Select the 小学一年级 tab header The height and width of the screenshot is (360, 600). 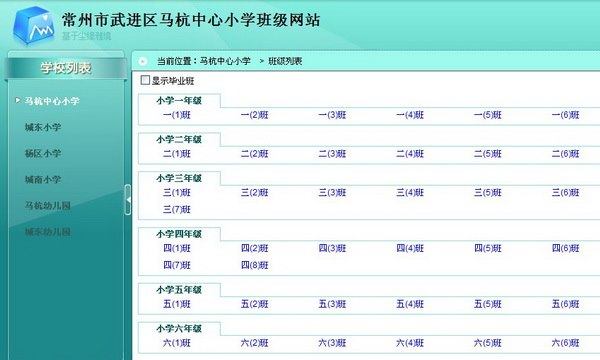pos(179,101)
